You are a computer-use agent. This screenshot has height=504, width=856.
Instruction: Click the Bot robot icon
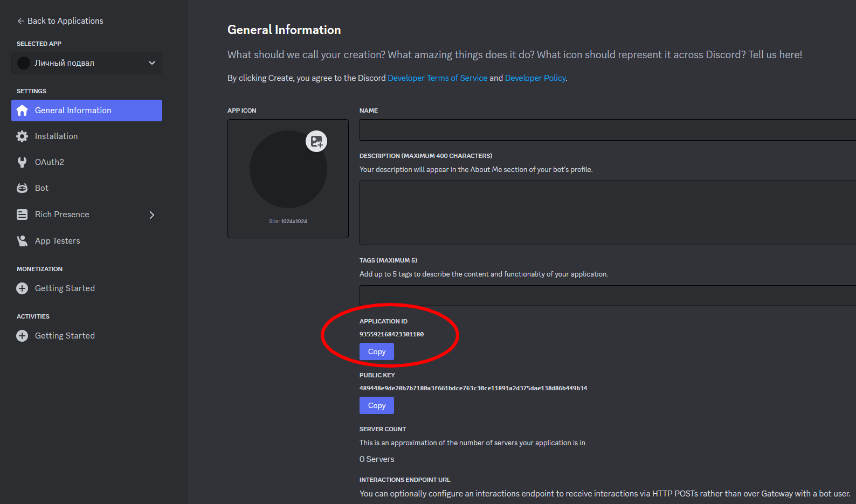point(22,188)
